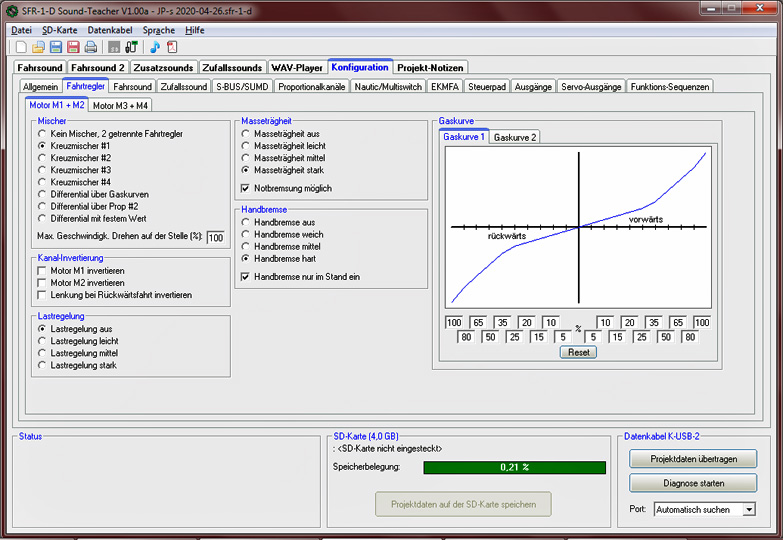This screenshot has width=783, height=540.
Task: Open the PDF manual icon
Action: click(172, 47)
